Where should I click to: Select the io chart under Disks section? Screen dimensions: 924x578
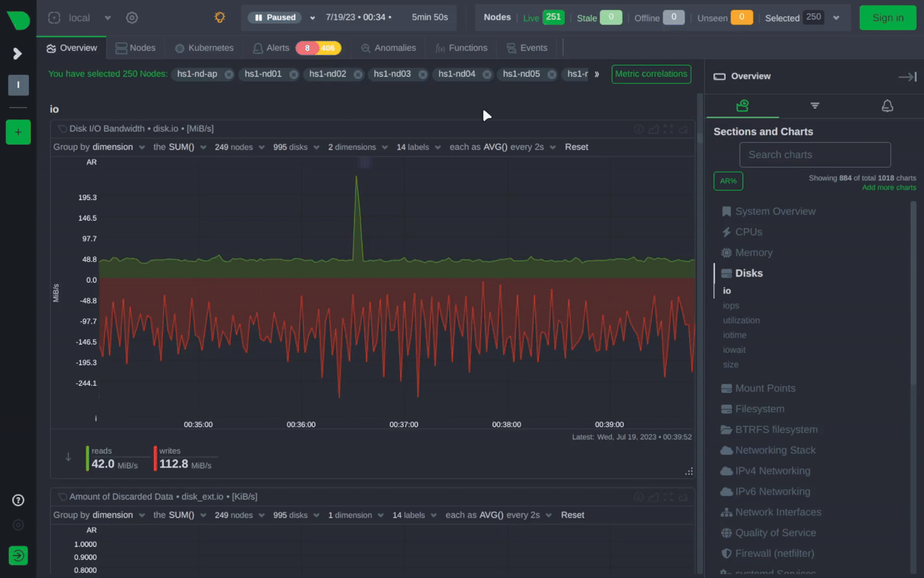(727, 290)
